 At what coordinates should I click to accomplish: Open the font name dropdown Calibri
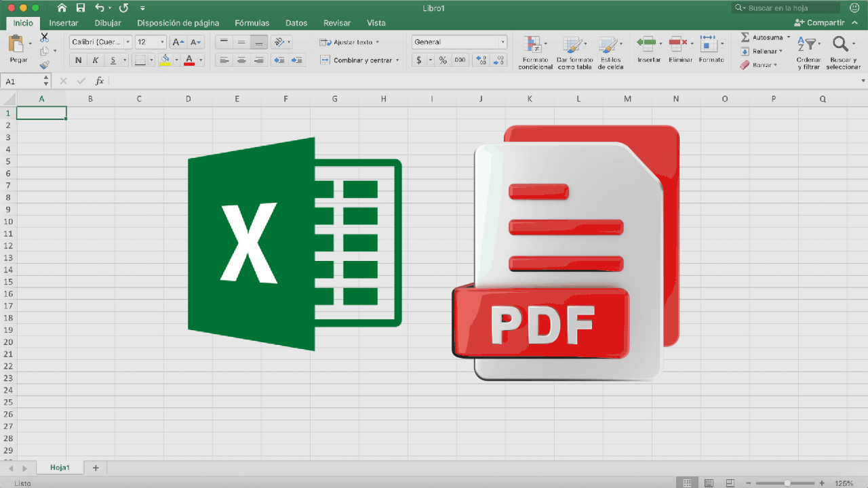(127, 42)
